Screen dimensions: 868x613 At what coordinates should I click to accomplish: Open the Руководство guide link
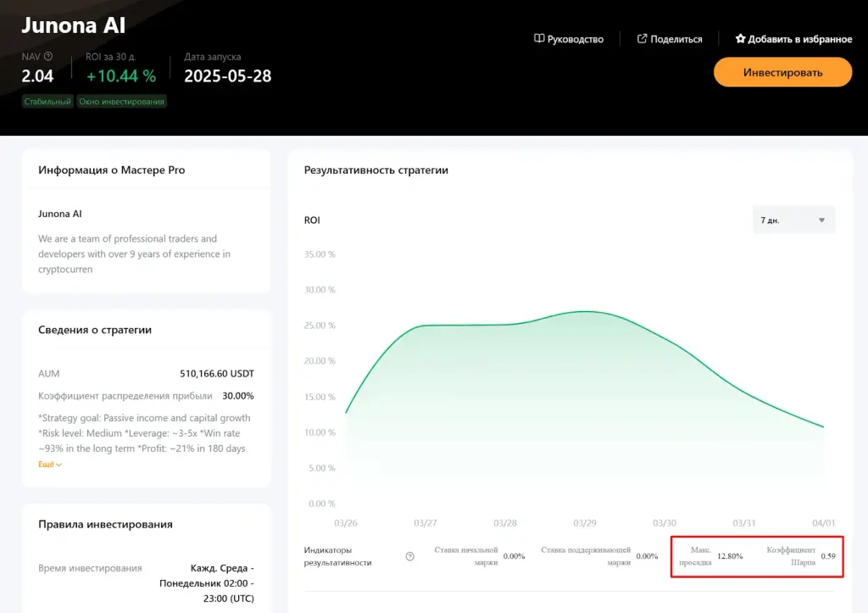[569, 39]
